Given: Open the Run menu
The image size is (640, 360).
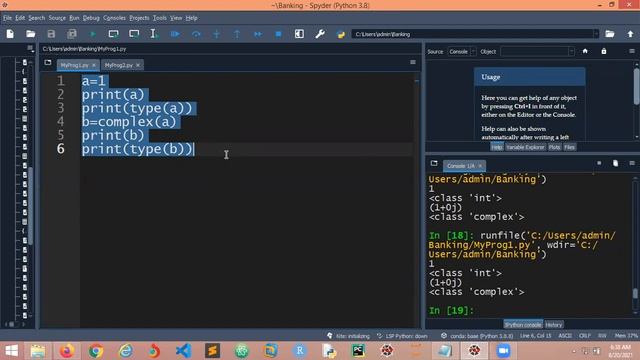Looking at the screenshot, I should point(74,18).
